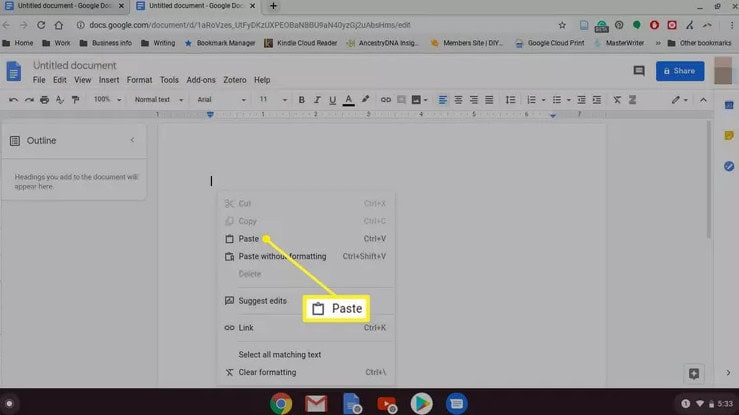This screenshot has width=739, height=415.
Task: Click the Explore button at bottom right
Action: 694,374
